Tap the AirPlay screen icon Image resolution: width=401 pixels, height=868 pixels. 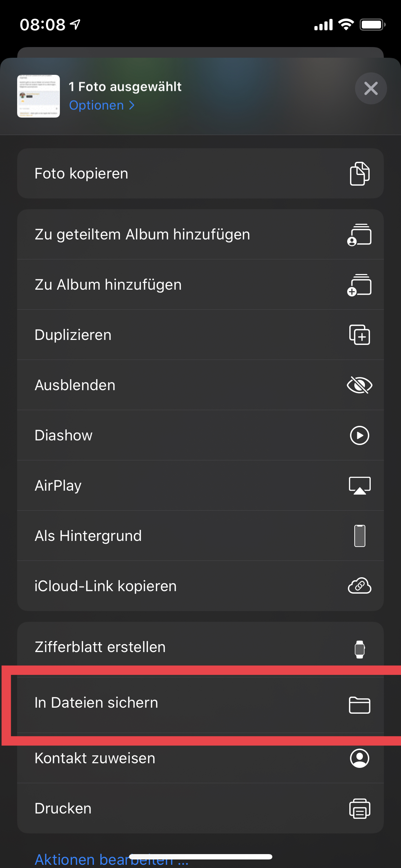coord(359,485)
